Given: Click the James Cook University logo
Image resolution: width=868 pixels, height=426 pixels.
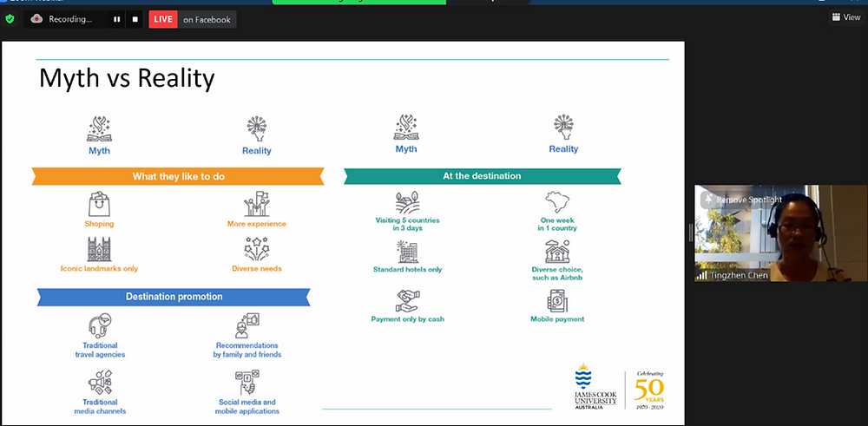Looking at the screenshot, I should coord(595,386).
